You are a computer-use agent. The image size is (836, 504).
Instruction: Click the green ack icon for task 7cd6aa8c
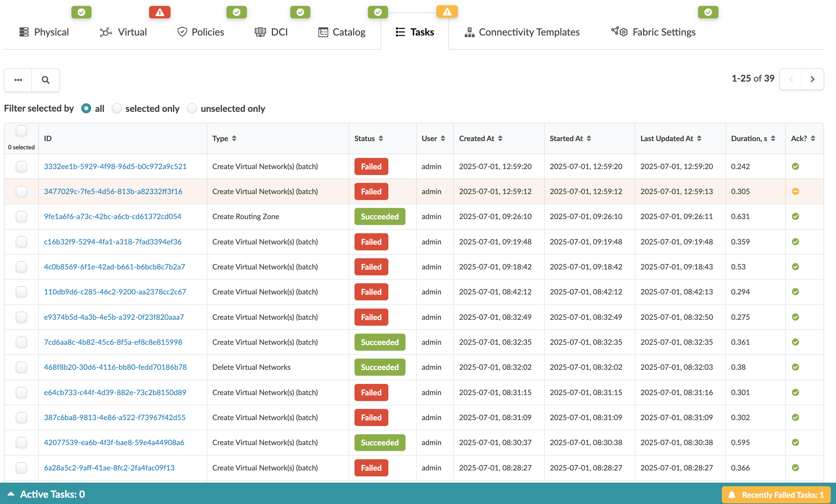[x=795, y=342]
